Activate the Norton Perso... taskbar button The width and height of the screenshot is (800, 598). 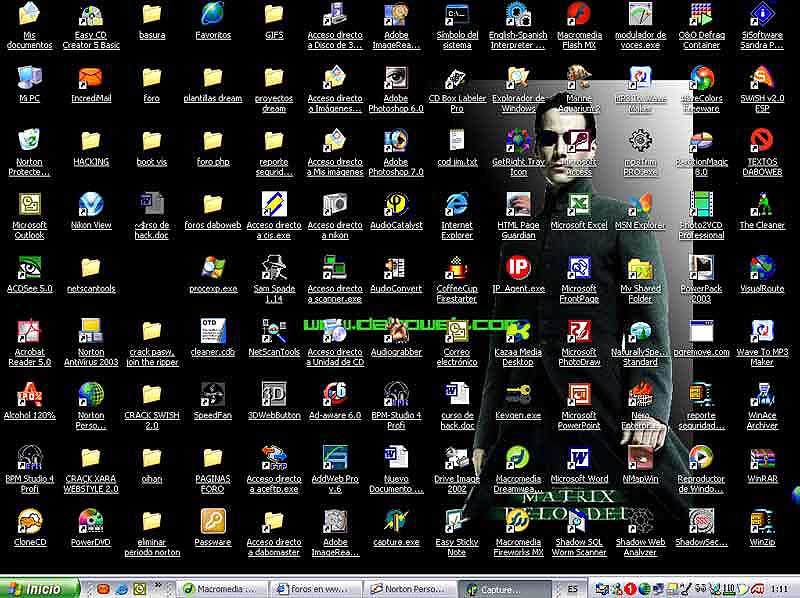coord(411,589)
